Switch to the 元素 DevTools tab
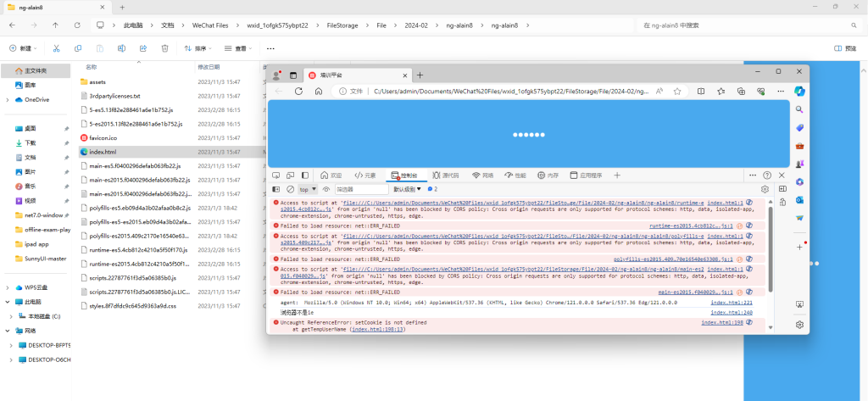The image size is (868, 401). point(364,175)
